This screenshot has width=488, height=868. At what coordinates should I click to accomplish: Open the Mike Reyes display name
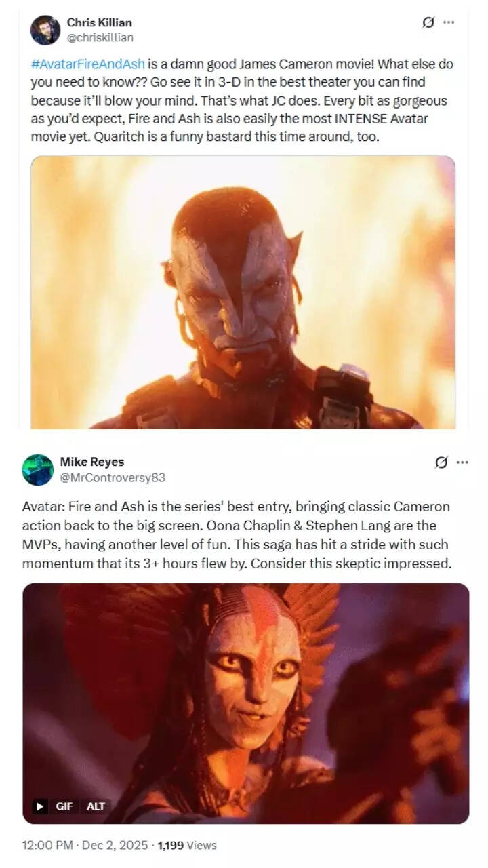pos(91,462)
